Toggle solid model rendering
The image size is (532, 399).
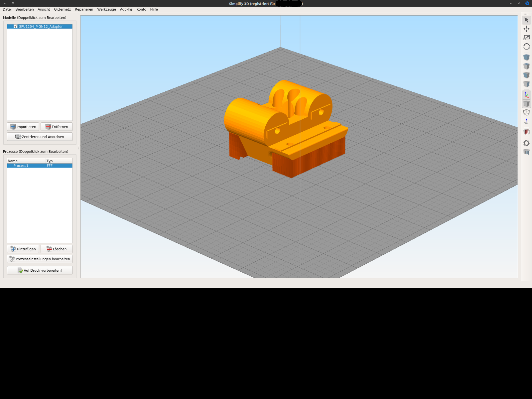pyautogui.click(x=526, y=104)
